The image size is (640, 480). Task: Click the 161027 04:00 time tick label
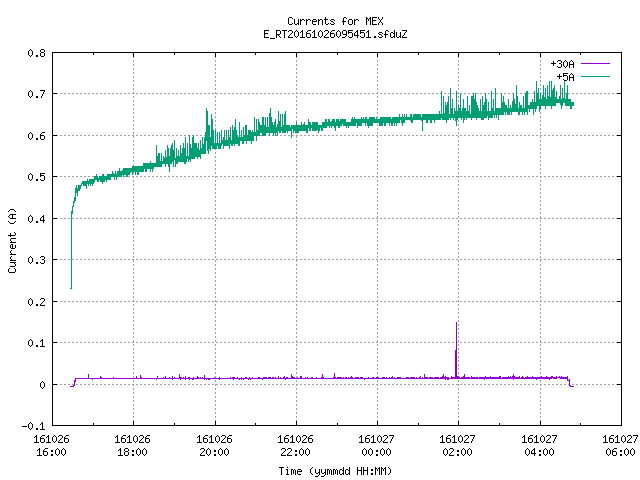[x=540, y=446]
